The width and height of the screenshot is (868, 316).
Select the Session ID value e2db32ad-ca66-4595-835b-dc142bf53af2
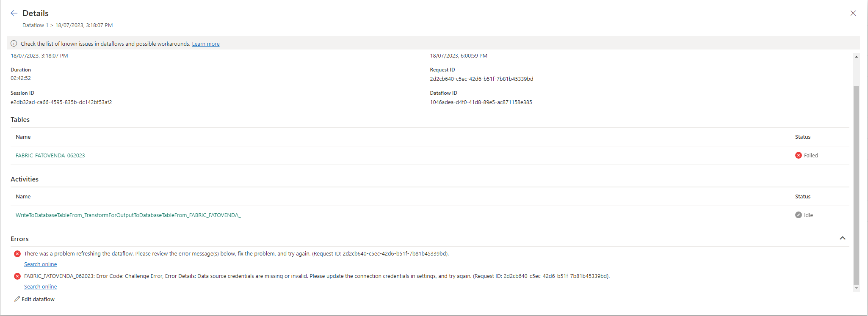(x=61, y=102)
